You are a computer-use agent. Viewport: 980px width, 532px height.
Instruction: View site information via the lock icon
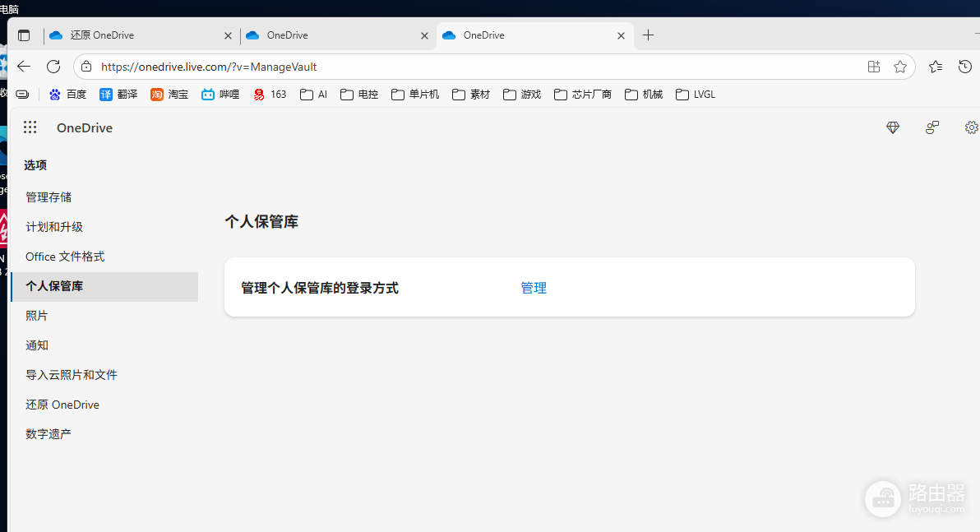tap(87, 67)
